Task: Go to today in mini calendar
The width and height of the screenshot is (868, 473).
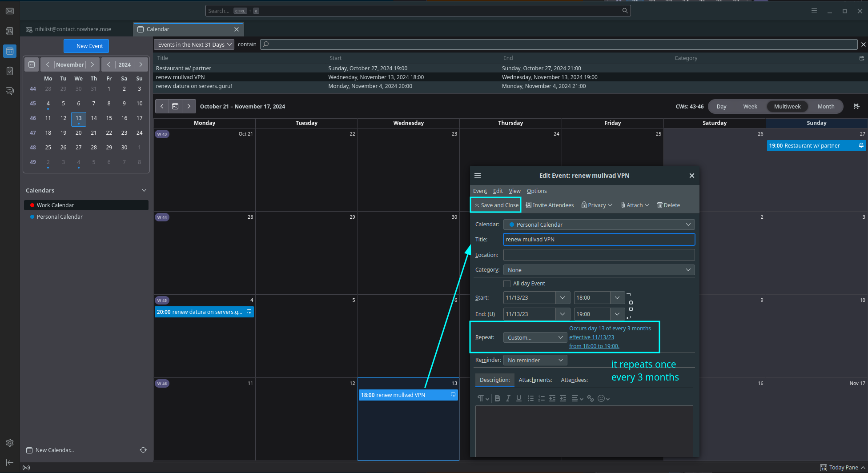Action: [x=32, y=64]
